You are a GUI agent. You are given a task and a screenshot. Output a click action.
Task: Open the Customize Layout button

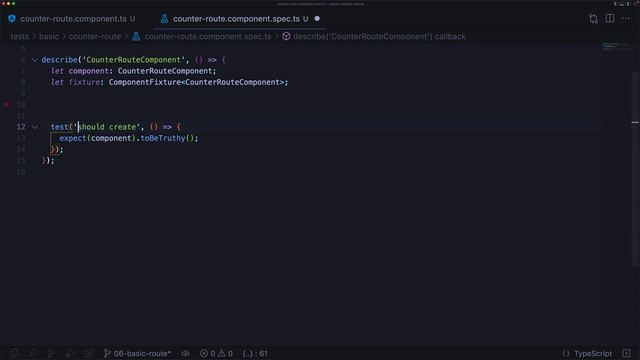[x=636, y=4]
